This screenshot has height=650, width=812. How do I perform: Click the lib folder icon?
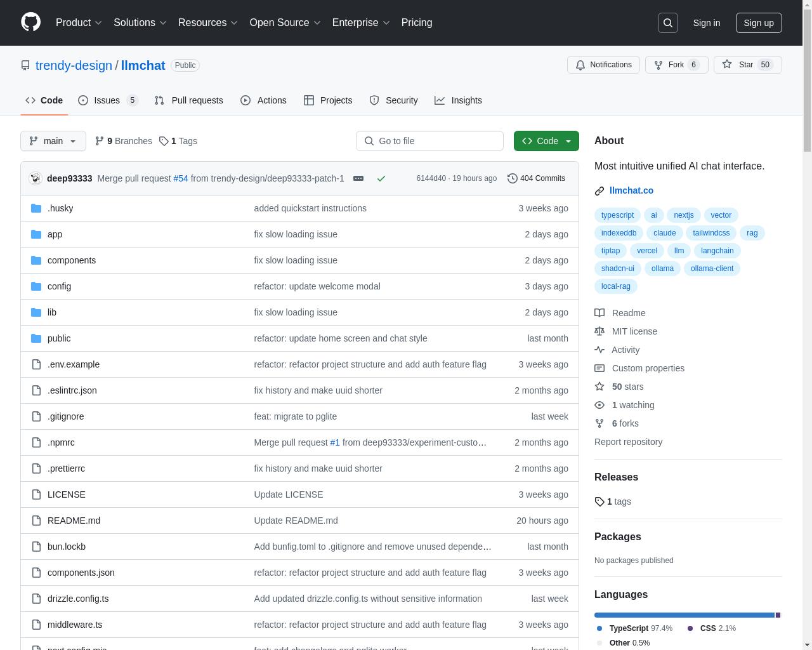36,312
